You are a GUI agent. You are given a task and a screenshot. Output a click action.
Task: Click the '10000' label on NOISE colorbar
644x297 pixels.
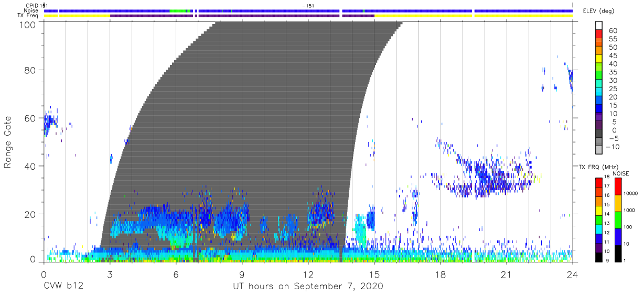(631, 193)
